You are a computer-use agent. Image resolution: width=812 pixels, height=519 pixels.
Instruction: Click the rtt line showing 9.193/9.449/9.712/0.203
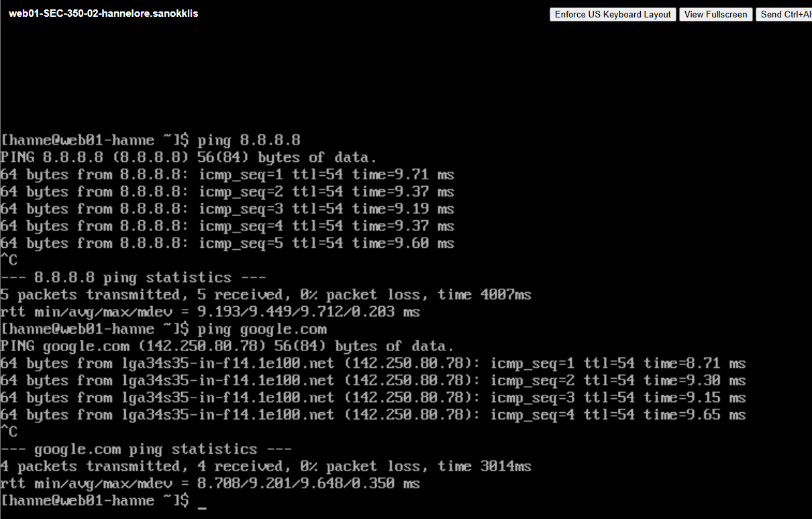click(x=210, y=312)
